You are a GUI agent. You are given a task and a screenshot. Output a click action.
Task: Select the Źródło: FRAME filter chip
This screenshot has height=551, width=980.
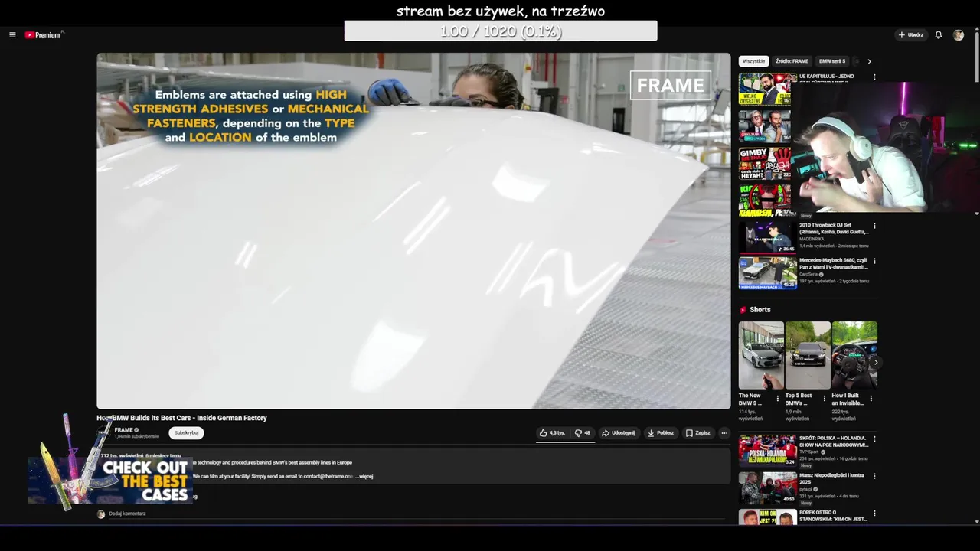(792, 61)
